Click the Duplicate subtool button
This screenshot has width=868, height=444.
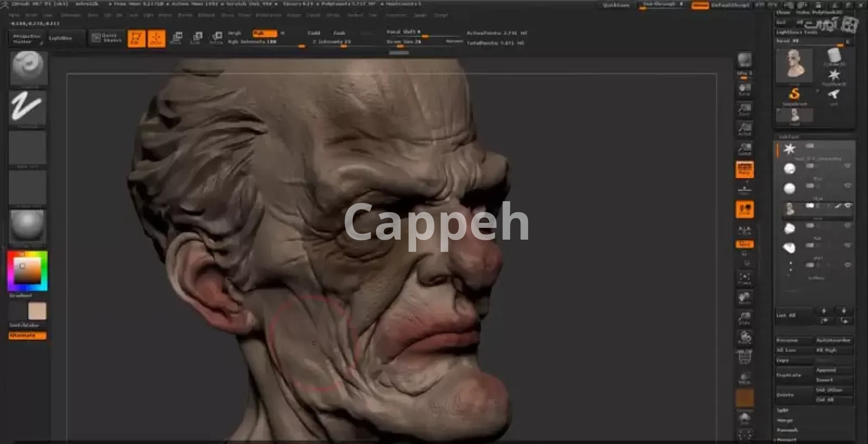point(789,375)
